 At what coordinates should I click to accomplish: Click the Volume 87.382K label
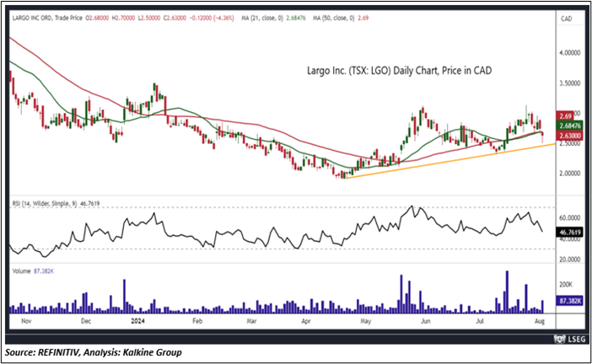tap(33, 271)
